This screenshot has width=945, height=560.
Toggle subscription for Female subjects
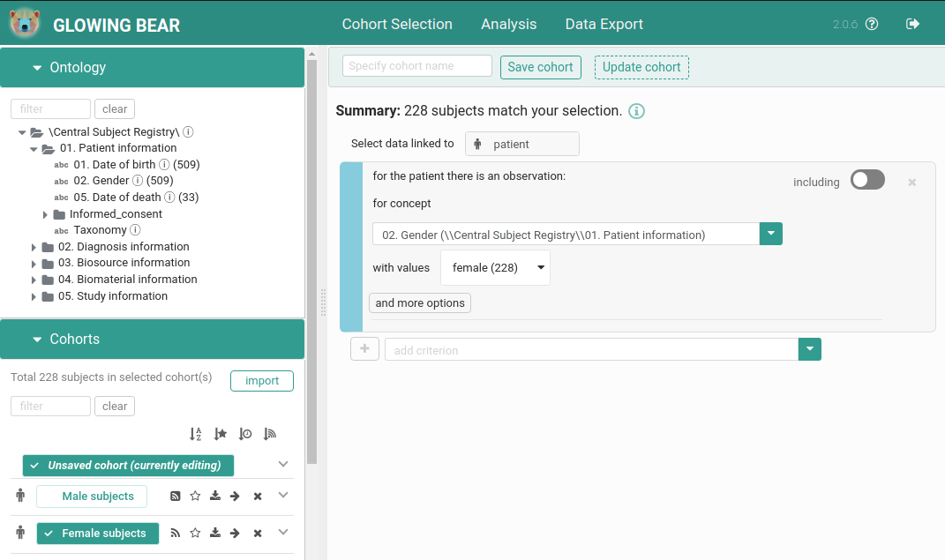coord(176,533)
